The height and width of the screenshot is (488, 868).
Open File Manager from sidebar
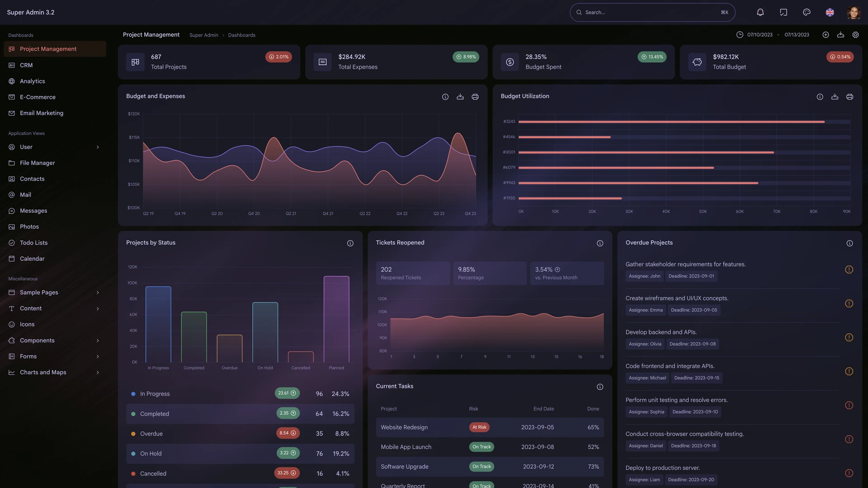(x=55, y=163)
